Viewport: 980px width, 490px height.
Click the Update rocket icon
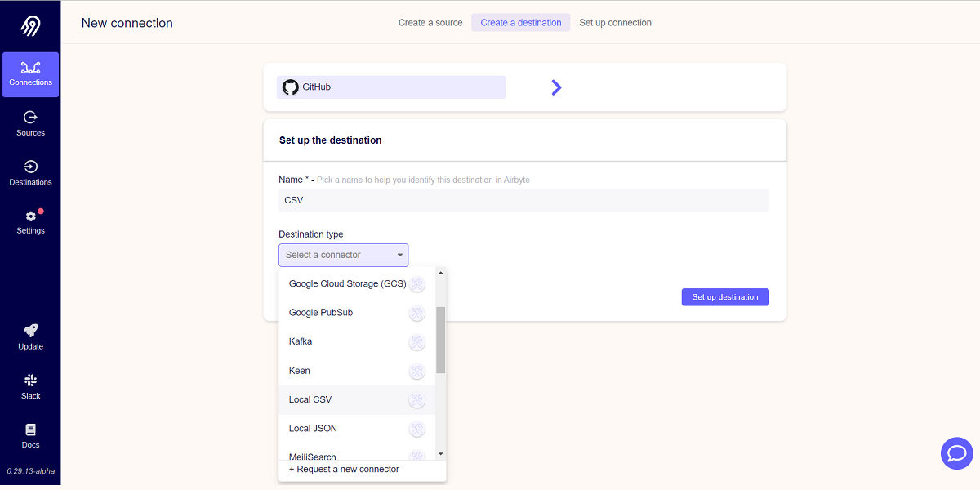point(31,330)
